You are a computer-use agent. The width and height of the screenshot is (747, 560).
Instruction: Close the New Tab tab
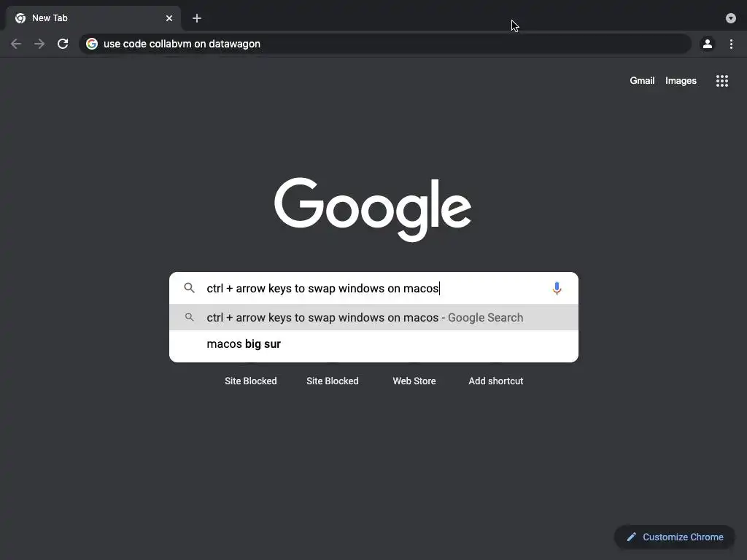(169, 18)
